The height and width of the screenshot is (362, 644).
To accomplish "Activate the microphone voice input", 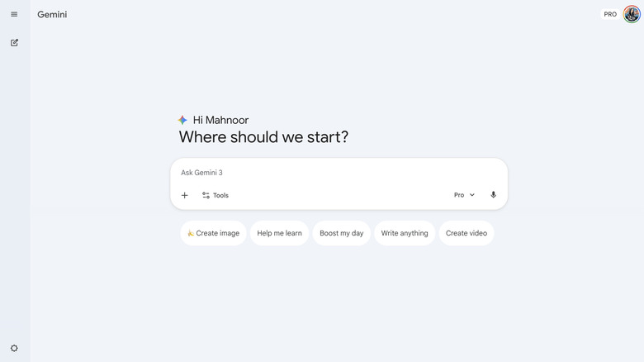I will coord(494,195).
